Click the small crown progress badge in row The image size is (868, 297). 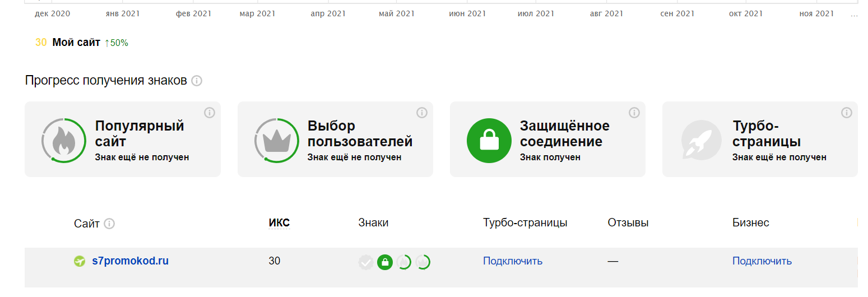coord(423,262)
